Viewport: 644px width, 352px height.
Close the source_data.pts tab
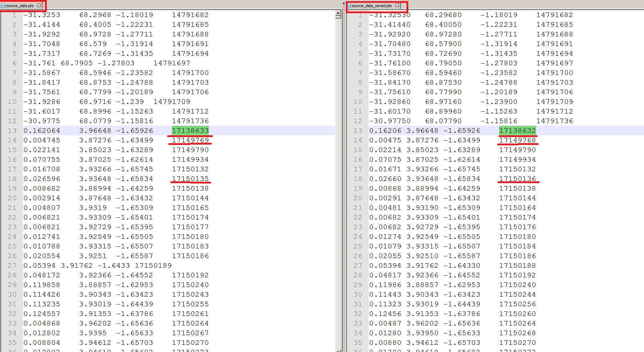(39, 5)
